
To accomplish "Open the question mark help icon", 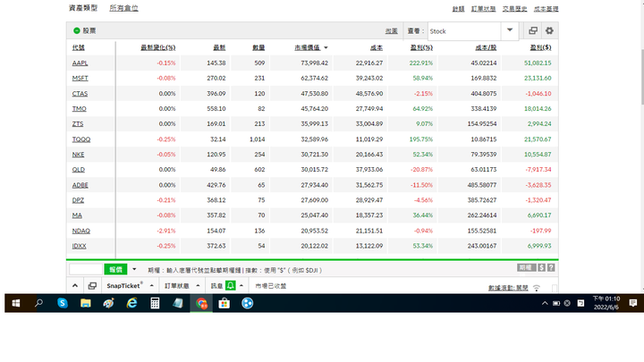I will 551,268.
